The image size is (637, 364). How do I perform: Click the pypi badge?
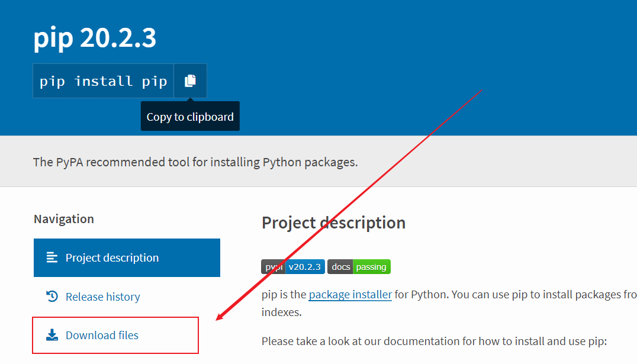[273, 266]
